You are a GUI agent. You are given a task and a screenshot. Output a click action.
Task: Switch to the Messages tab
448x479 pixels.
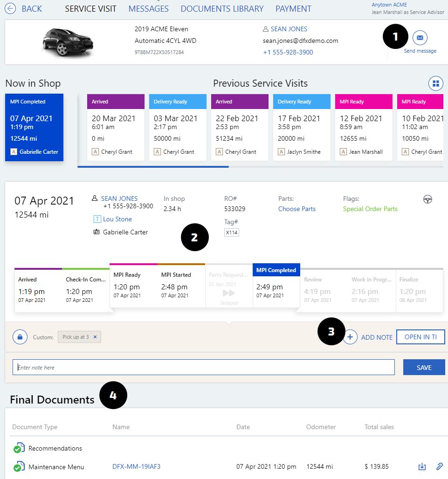pyautogui.click(x=148, y=8)
